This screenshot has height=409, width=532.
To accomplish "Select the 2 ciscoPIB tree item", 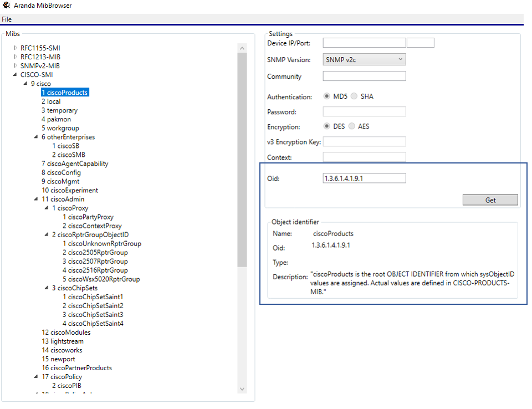I will pos(66,386).
